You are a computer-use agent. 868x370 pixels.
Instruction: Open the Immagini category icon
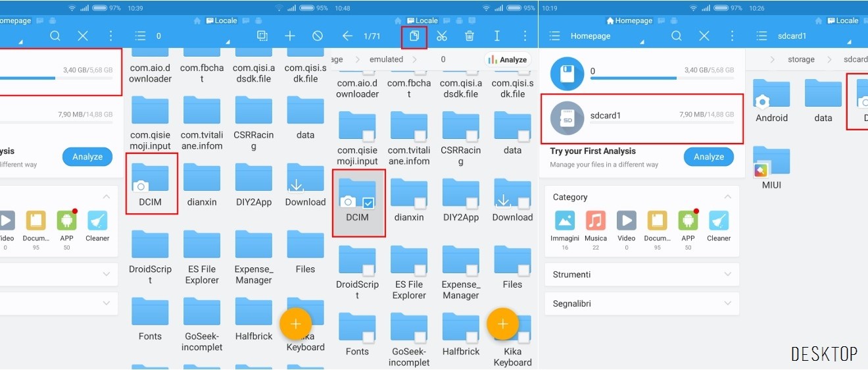pyautogui.click(x=565, y=220)
